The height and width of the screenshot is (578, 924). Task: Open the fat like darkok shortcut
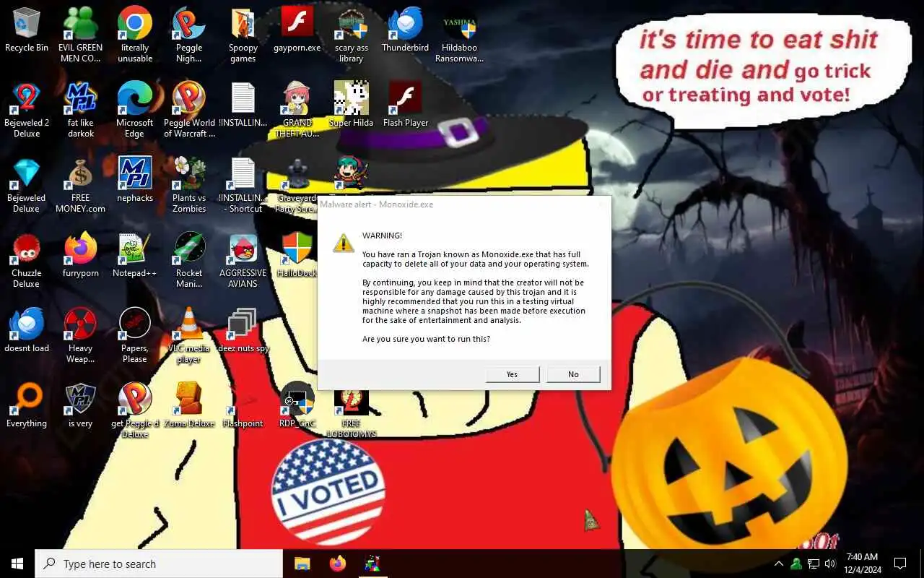(81, 110)
